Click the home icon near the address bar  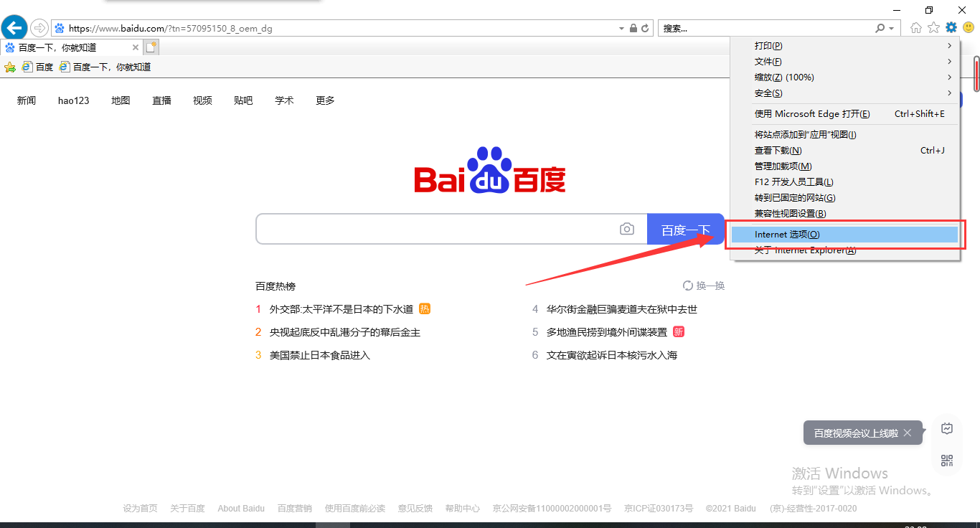(915, 27)
